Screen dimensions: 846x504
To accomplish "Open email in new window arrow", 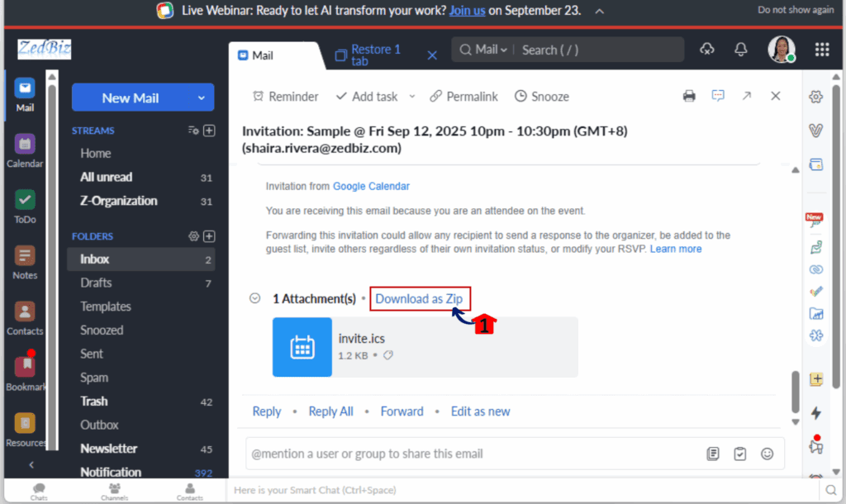I will coord(747,96).
